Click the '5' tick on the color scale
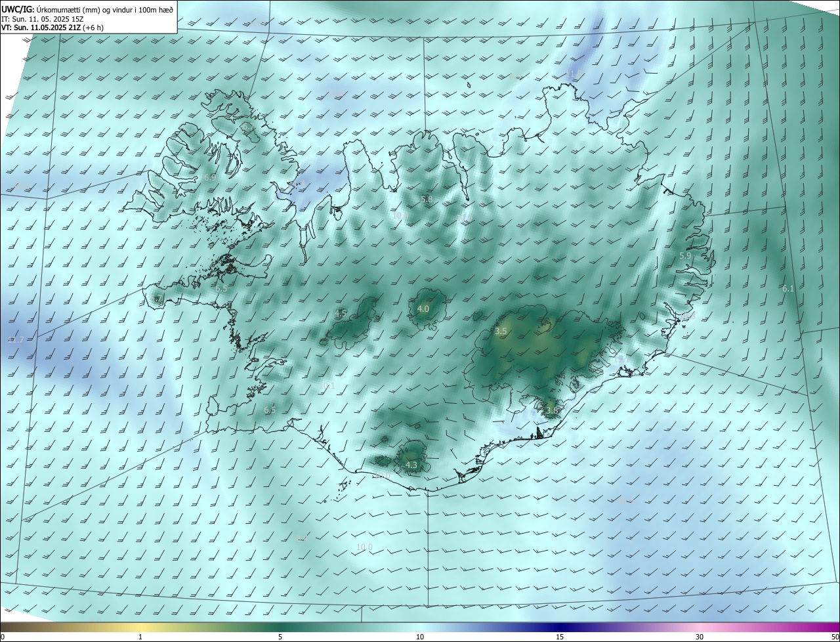The image size is (840, 642). click(280, 637)
